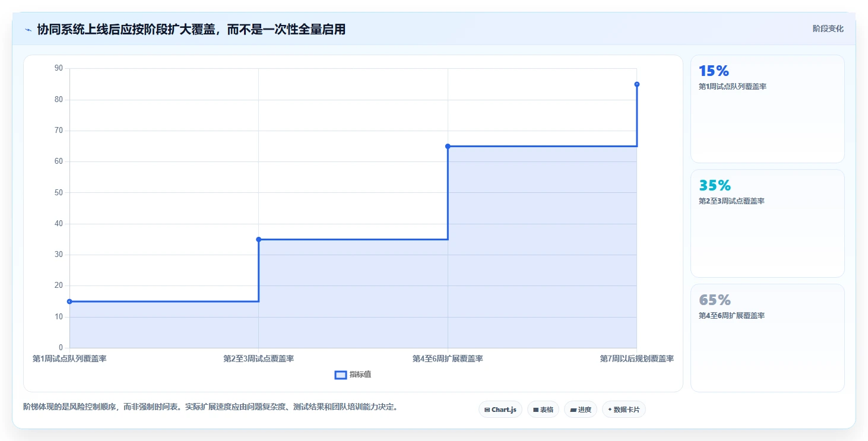Screen dimensions: 868x441
Task: Click the data point at value 85
Action: coord(636,84)
